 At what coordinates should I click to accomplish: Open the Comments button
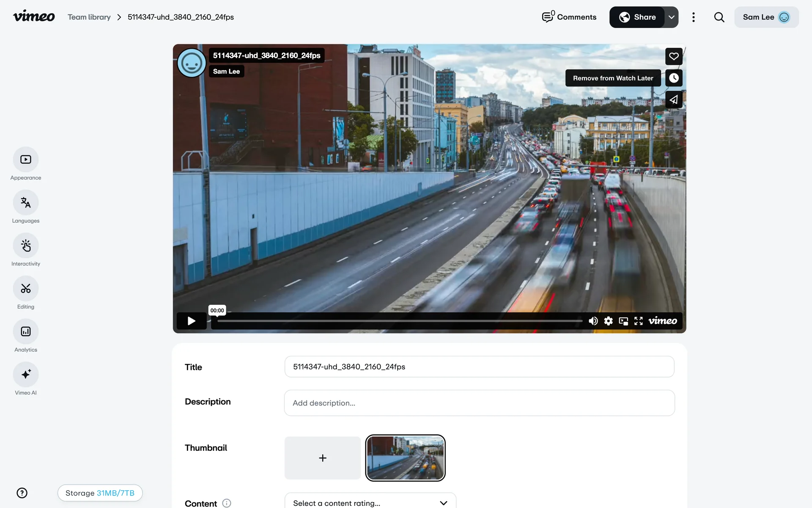pos(569,17)
